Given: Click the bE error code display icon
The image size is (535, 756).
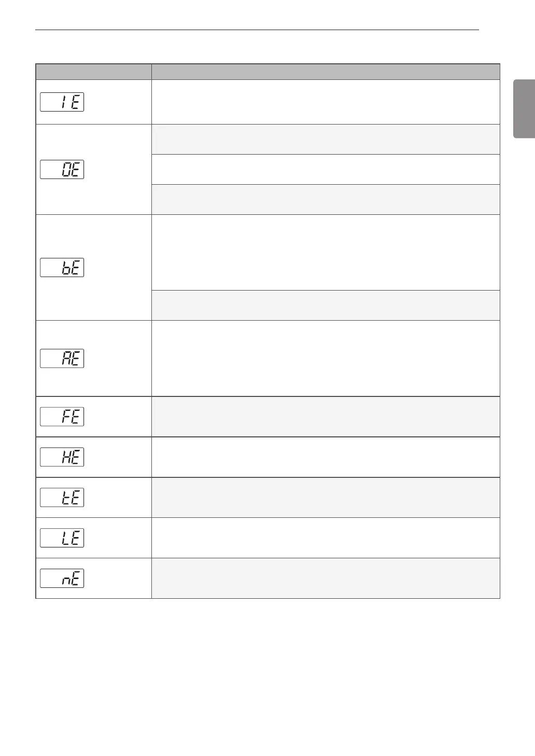Looking at the screenshot, I should pyautogui.click(x=62, y=267).
